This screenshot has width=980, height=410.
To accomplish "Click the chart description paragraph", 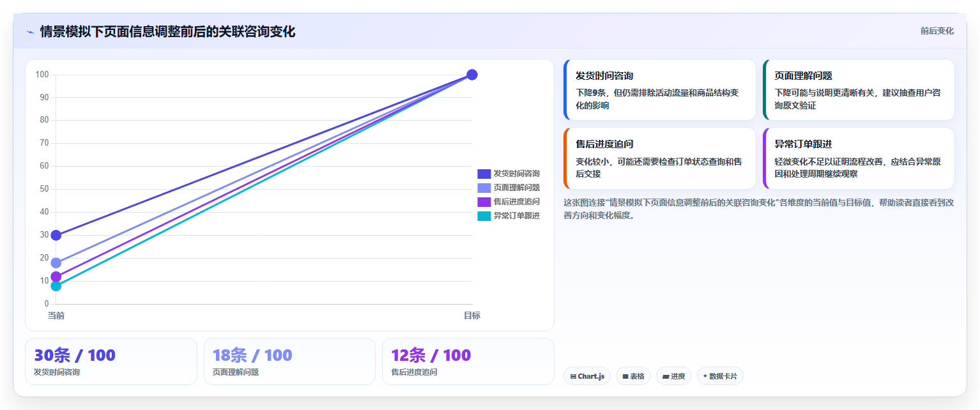I will click(759, 209).
